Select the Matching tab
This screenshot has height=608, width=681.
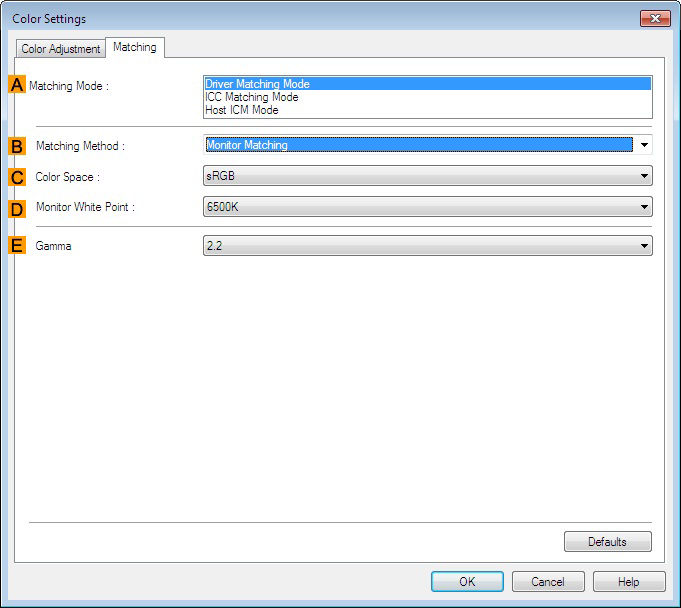[x=134, y=47]
